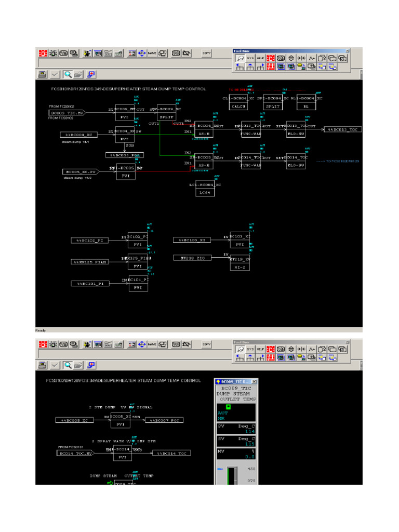Viewport: 399px width, 532px height.
Task: Click AUT mode indicator on BC009_TIC faceplate
Action: coord(222,413)
